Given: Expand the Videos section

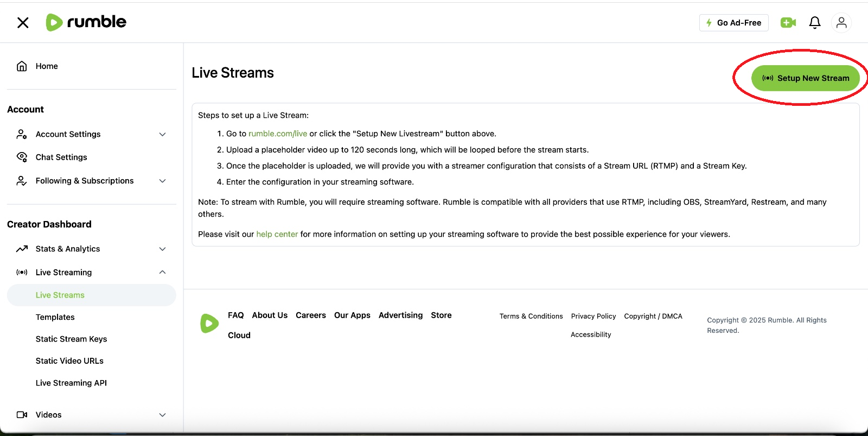Looking at the screenshot, I should tap(162, 415).
